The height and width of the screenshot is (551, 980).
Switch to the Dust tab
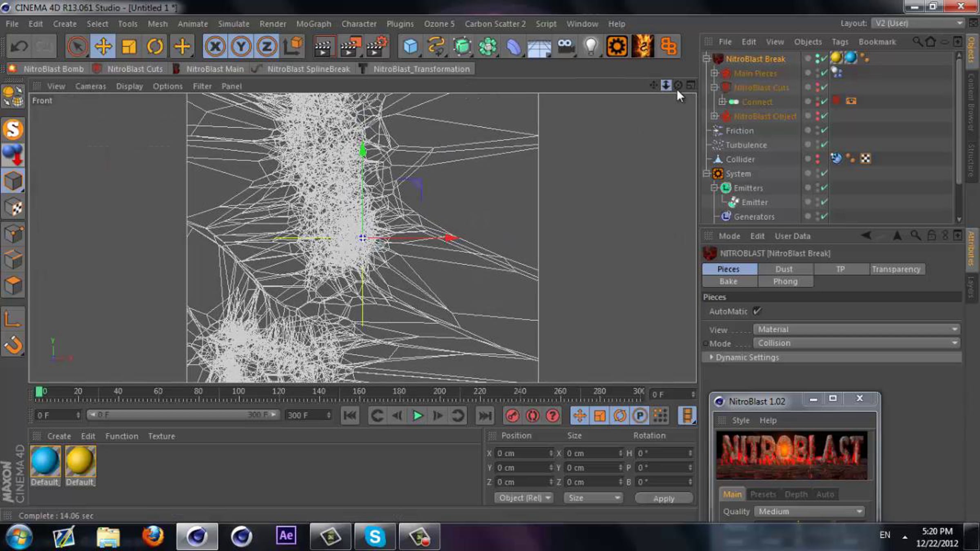(784, 269)
